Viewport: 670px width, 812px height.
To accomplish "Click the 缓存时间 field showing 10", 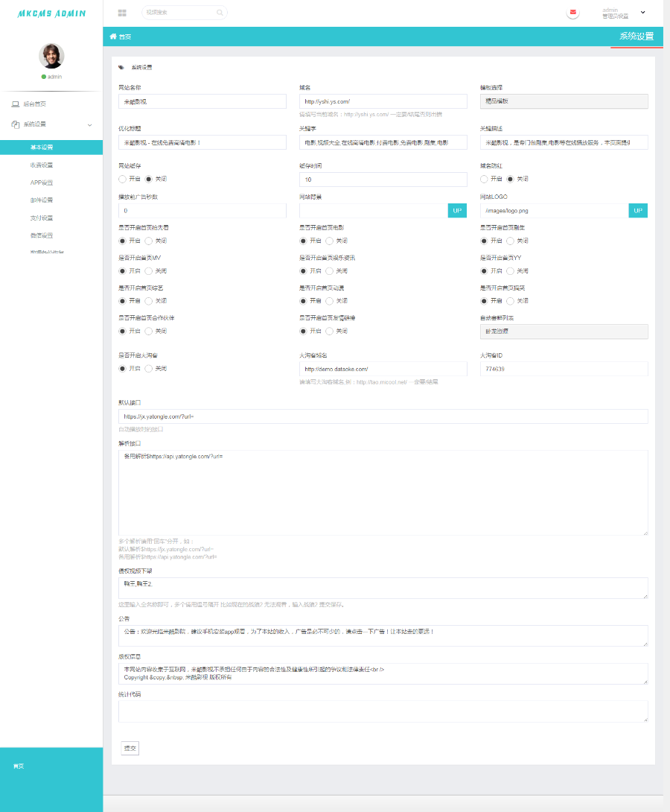I will pos(383,180).
